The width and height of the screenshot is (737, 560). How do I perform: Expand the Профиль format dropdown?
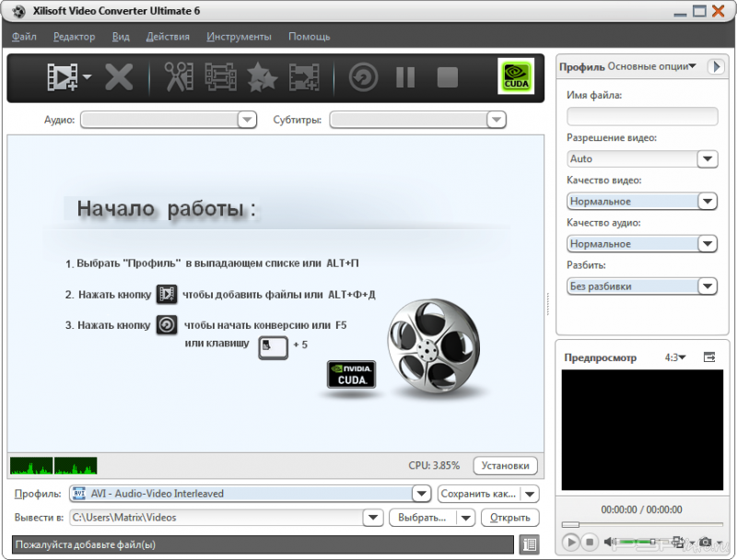point(421,494)
